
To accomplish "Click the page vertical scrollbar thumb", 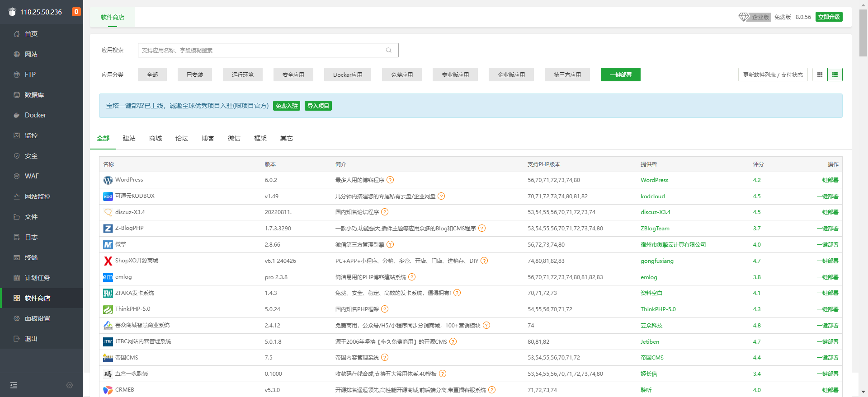I will [863, 33].
